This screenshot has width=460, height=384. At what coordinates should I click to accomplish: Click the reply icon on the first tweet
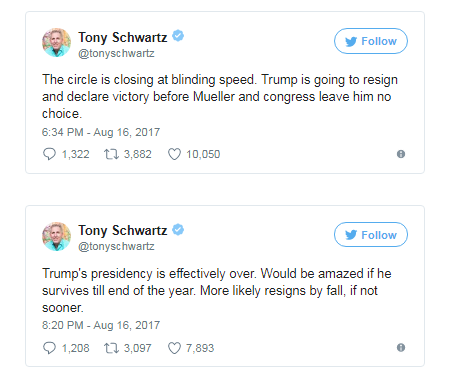coord(49,154)
